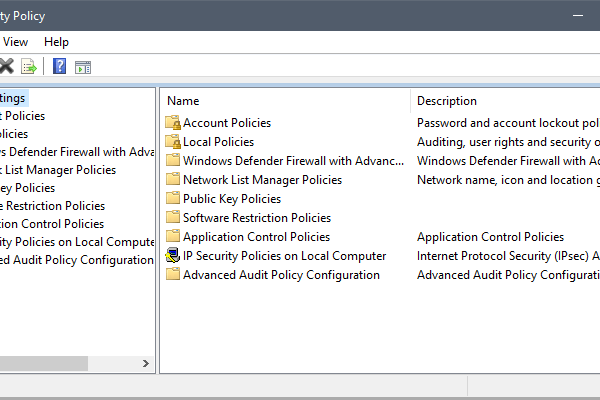Select Audit Policy Configuration tree node
600x400 pixels.
(77, 260)
